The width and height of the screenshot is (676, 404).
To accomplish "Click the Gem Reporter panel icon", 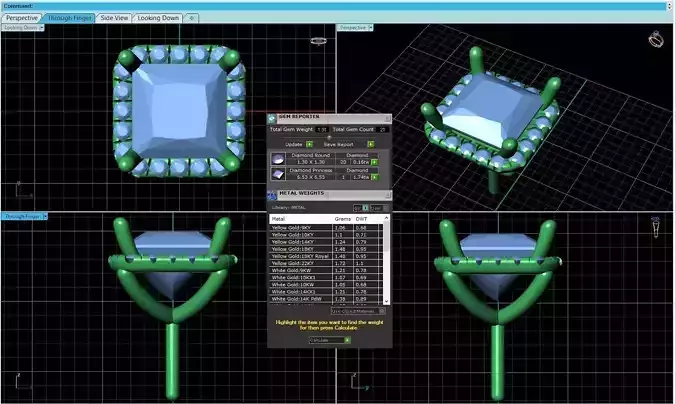I will pos(272,118).
